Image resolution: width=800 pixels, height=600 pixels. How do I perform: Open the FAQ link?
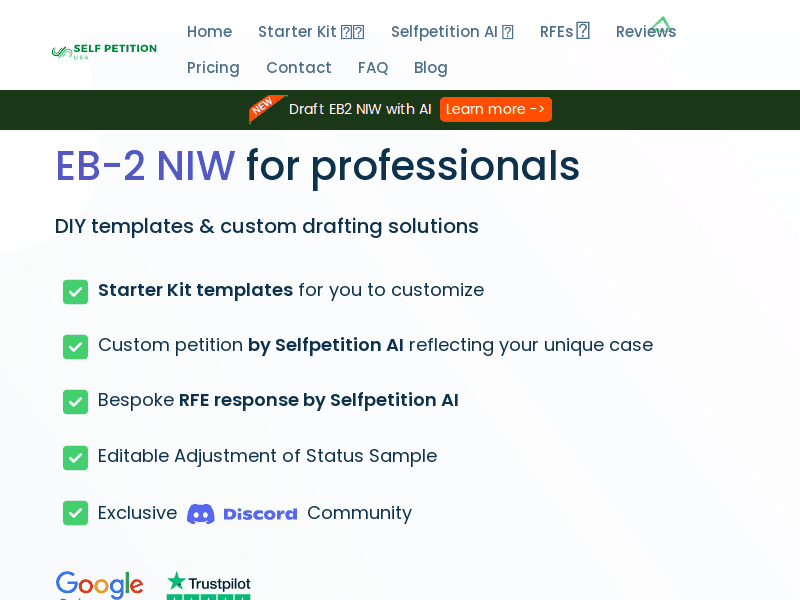coord(373,68)
